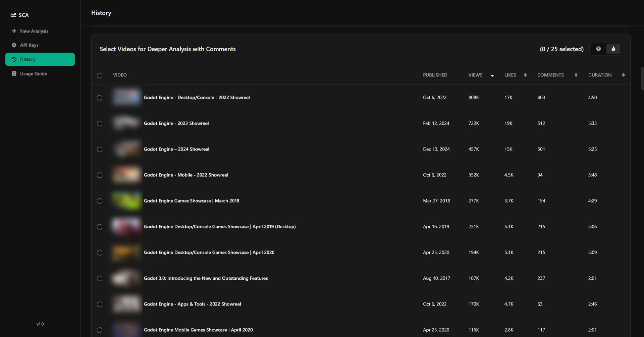
Task: Click the '808K' views value
Action: click(x=474, y=98)
